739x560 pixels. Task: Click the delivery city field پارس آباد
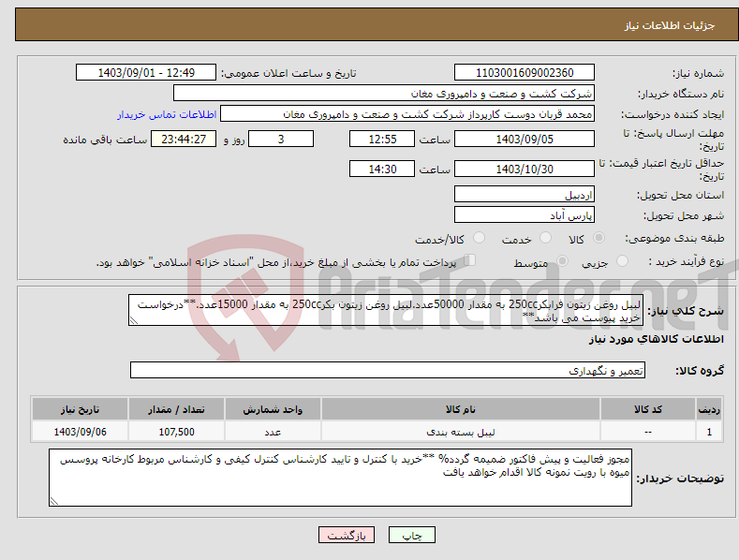pos(525,215)
